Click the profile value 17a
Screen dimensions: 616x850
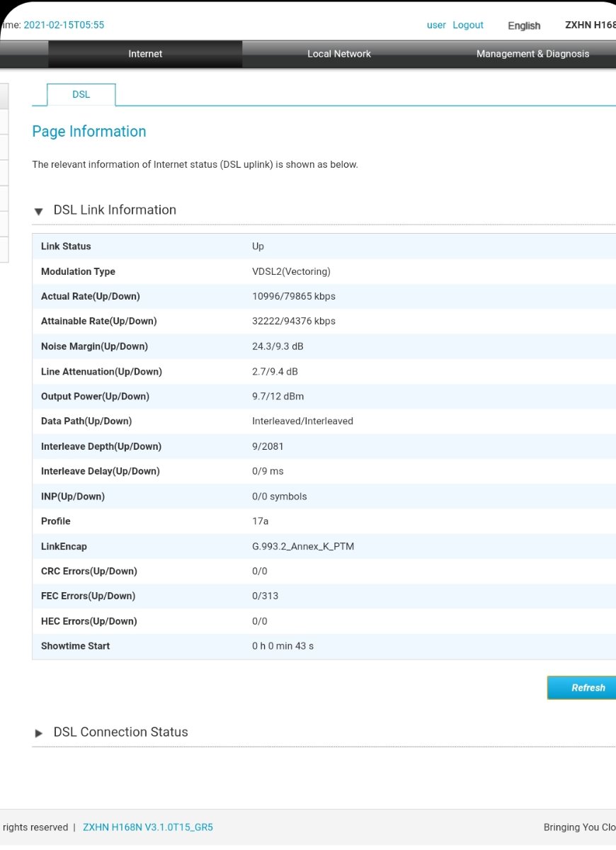(x=260, y=521)
